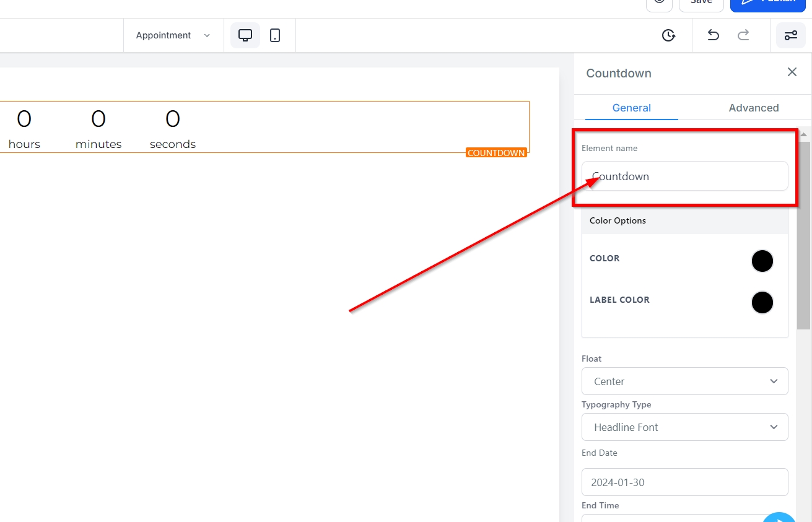Open the version history clock icon
Image resolution: width=812 pixels, height=522 pixels.
pyautogui.click(x=668, y=35)
